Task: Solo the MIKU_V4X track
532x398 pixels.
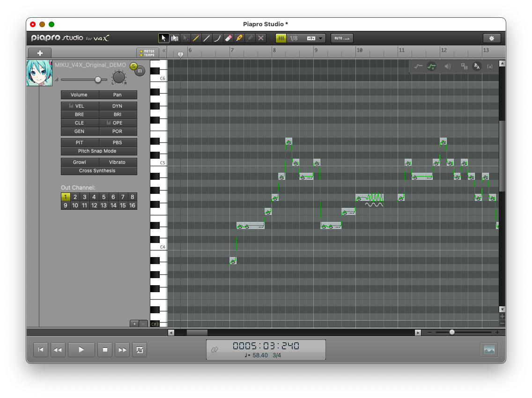Action: [x=133, y=66]
